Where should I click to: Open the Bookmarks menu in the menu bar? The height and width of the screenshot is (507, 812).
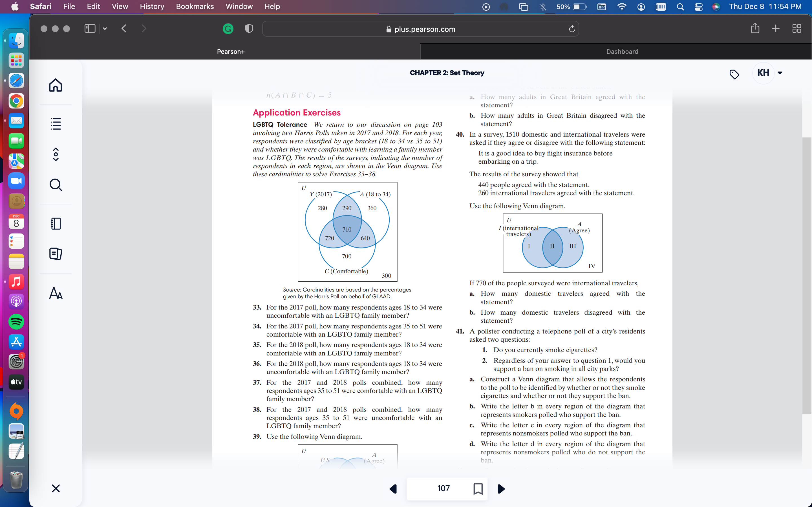click(195, 6)
